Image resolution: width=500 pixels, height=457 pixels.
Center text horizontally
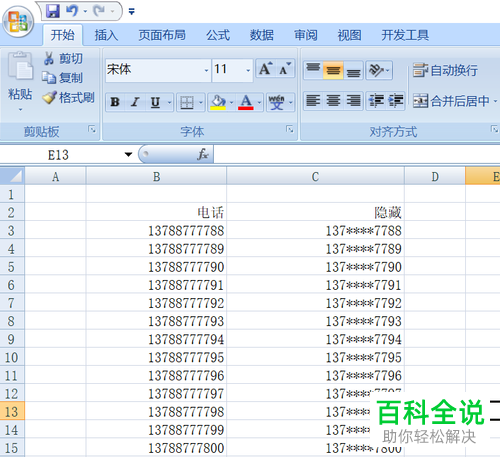(333, 101)
